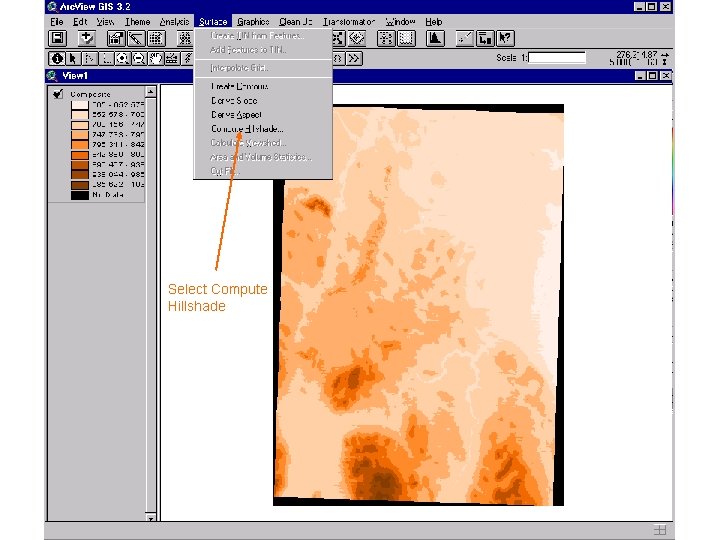Open the Theme menu
The height and width of the screenshot is (540, 720).
pyautogui.click(x=137, y=22)
